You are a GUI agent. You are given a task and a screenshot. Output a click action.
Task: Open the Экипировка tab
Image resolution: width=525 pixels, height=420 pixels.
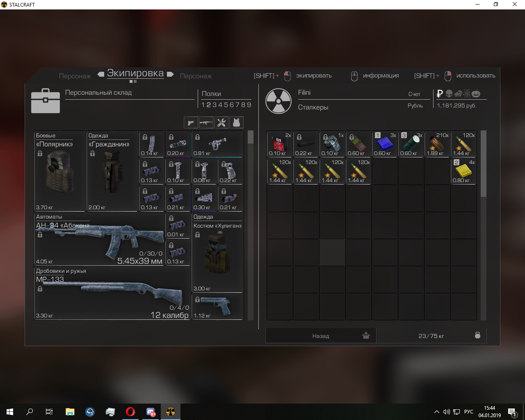135,73
